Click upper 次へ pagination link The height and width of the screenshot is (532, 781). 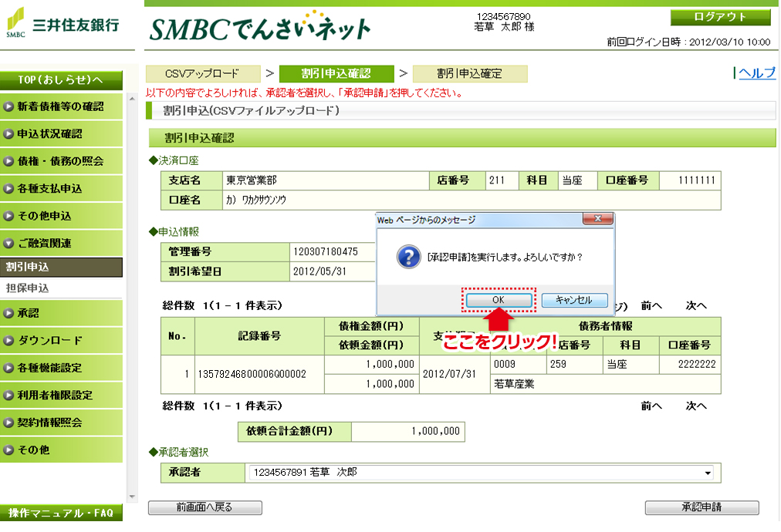tap(696, 305)
